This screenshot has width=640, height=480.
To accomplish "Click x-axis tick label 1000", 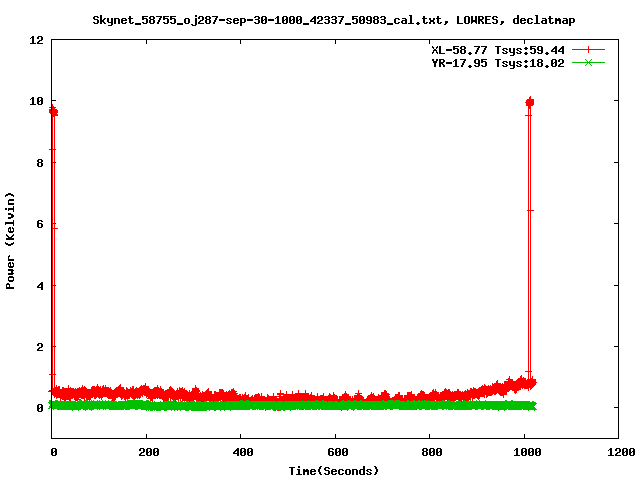I will (x=527, y=452).
